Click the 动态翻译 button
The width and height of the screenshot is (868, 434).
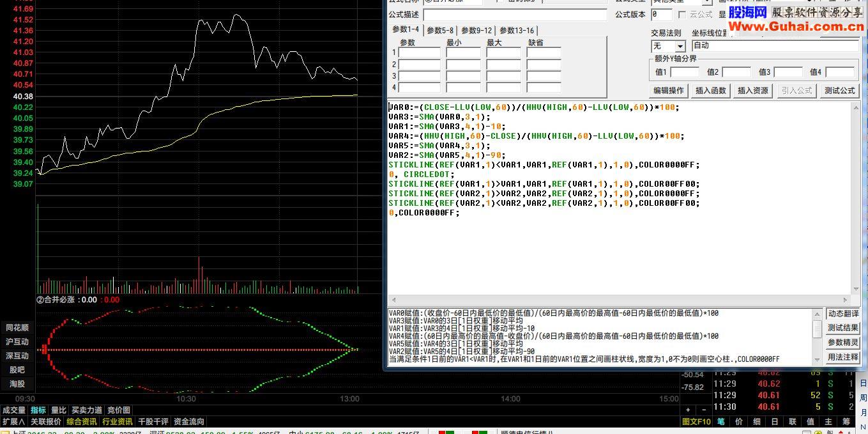point(843,314)
